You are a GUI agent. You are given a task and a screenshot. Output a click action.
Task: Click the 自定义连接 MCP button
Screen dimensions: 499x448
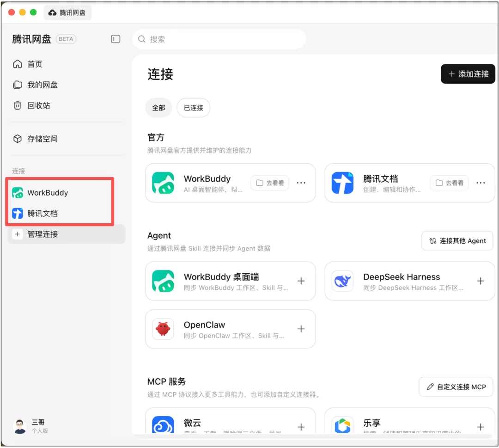(456, 387)
